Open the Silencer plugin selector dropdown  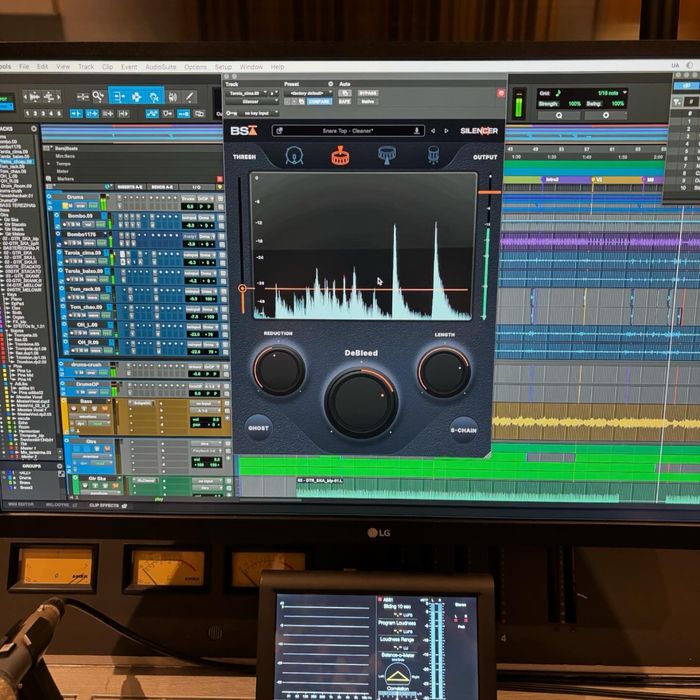click(253, 101)
